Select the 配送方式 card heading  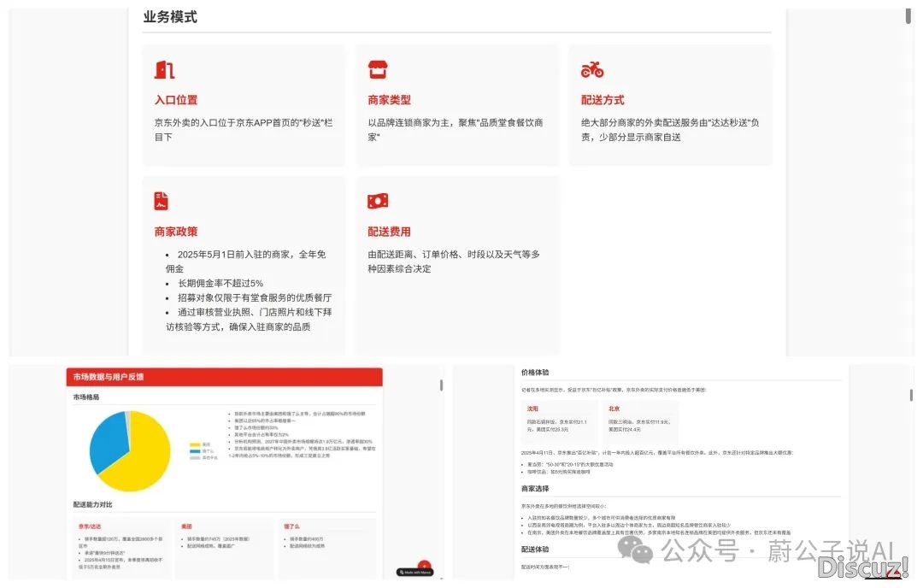click(603, 100)
